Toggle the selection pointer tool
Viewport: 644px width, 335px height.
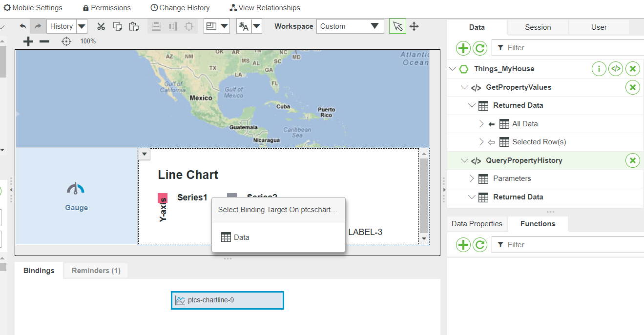397,26
